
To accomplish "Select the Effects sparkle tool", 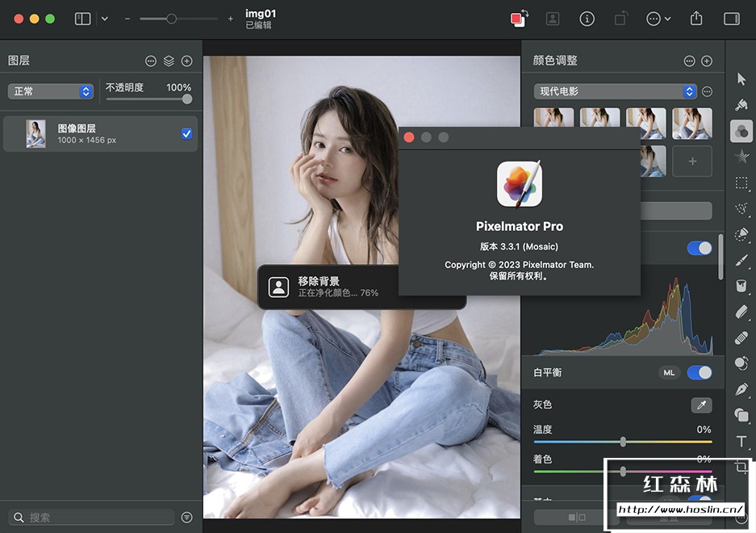I will (741, 157).
